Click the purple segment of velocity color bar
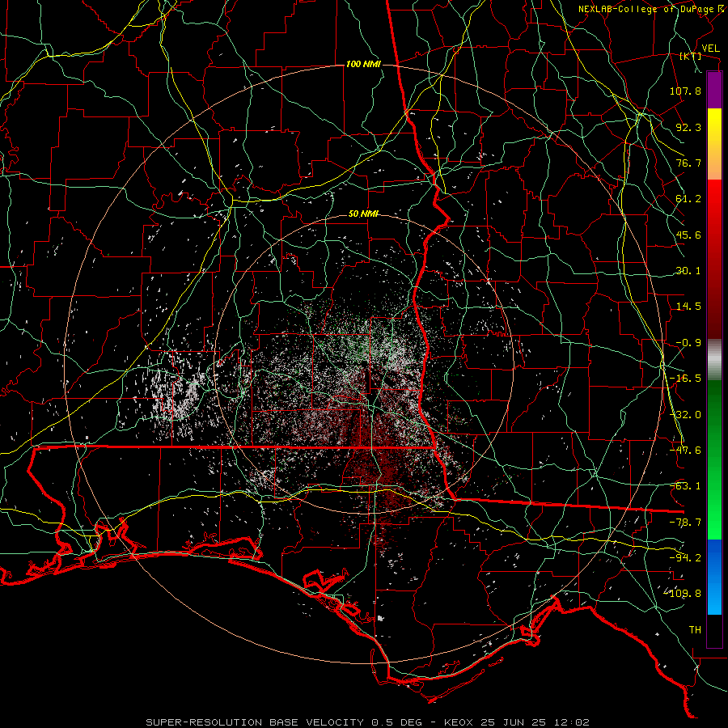 (714, 90)
